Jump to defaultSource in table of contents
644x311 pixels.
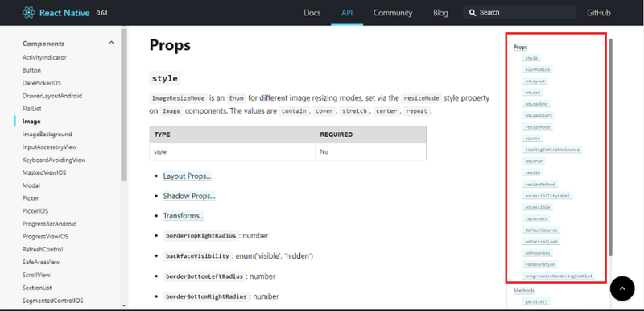(x=541, y=230)
